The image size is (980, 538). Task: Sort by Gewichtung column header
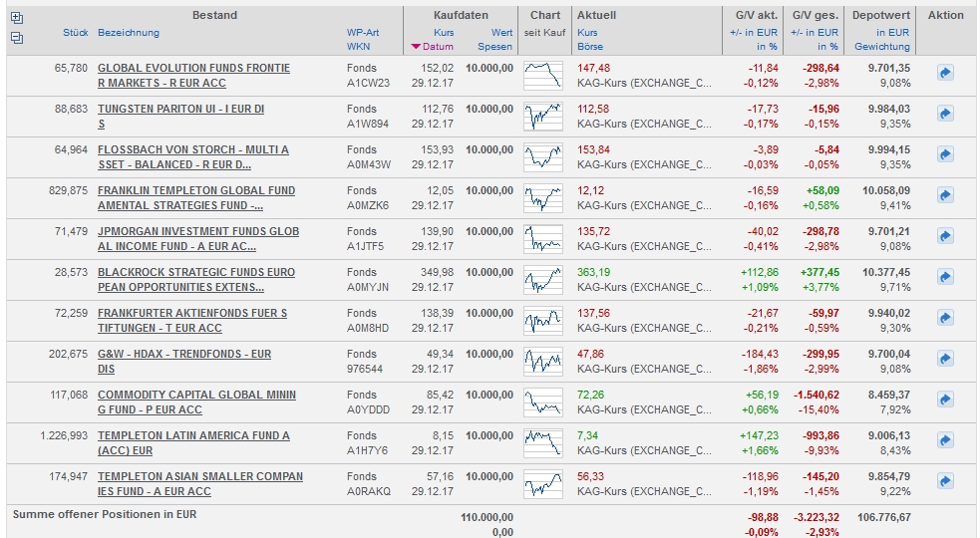pos(882,46)
